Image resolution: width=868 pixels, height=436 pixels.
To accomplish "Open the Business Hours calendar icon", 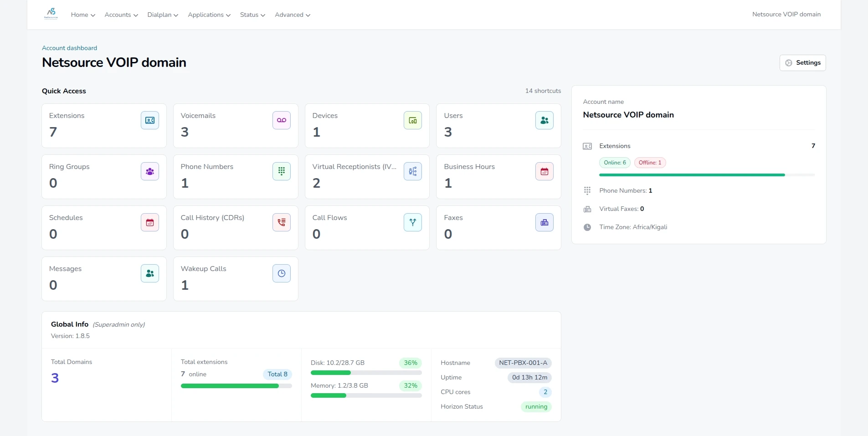I will 544,171.
